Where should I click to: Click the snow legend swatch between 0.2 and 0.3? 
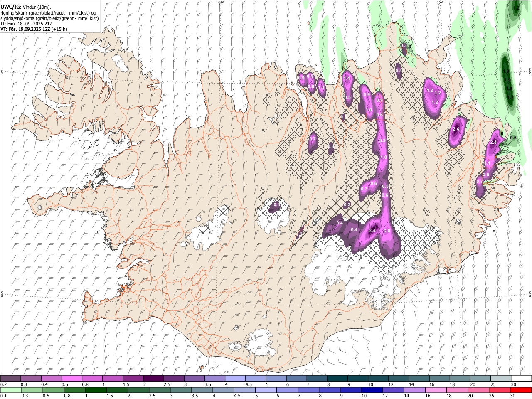pyautogui.click(x=10, y=379)
